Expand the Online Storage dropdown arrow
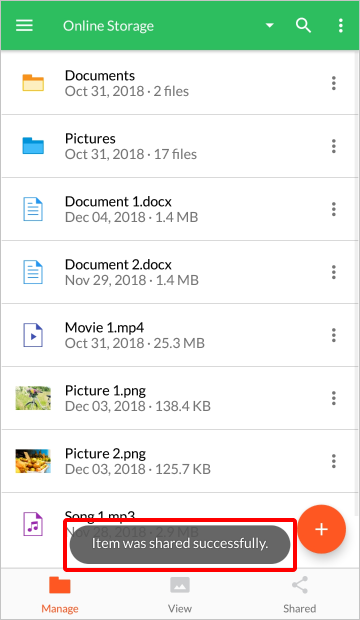Image resolution: width=360 pixels, height=620 pixels. tap(269, 26)
